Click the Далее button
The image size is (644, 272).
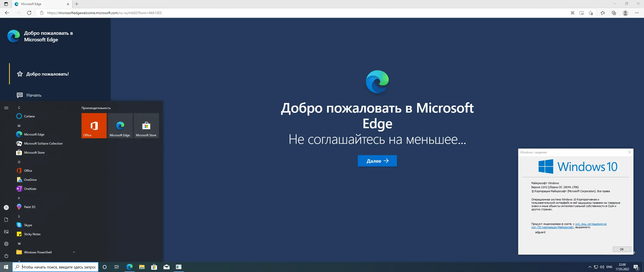[377, 161]
